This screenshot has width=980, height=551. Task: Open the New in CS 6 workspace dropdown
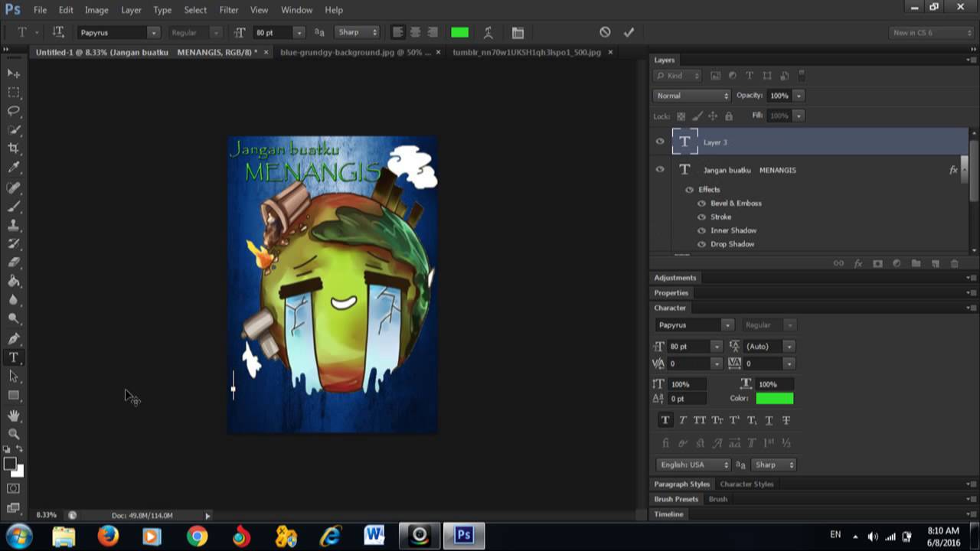pos(931,32)
